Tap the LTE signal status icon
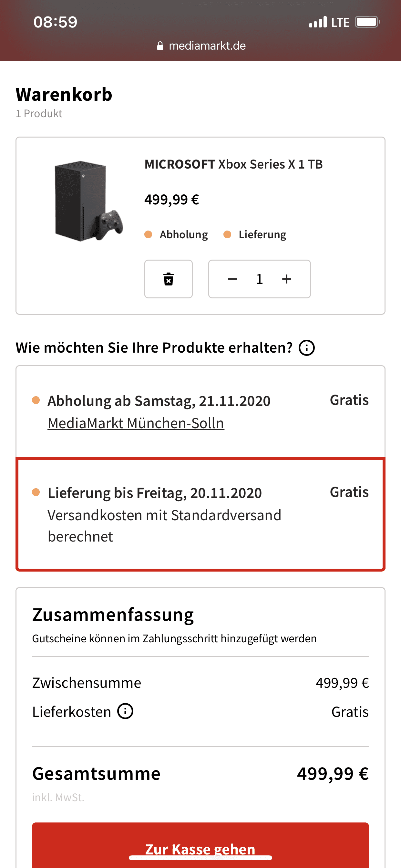This screenshot has height=868, width=401. coord(329,22)
